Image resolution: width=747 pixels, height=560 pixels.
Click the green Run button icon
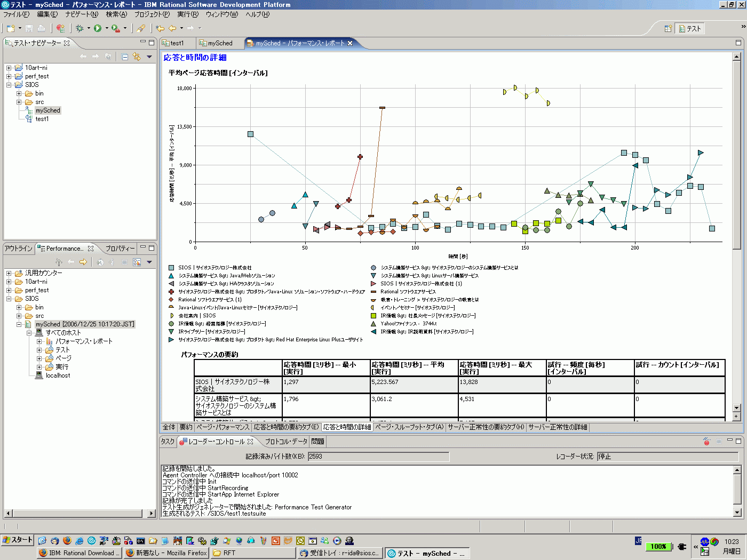[98, 28]
